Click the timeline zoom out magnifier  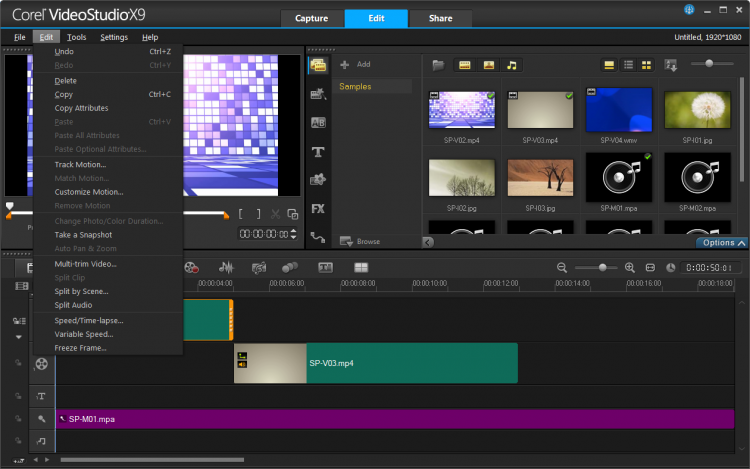(562, 268)
